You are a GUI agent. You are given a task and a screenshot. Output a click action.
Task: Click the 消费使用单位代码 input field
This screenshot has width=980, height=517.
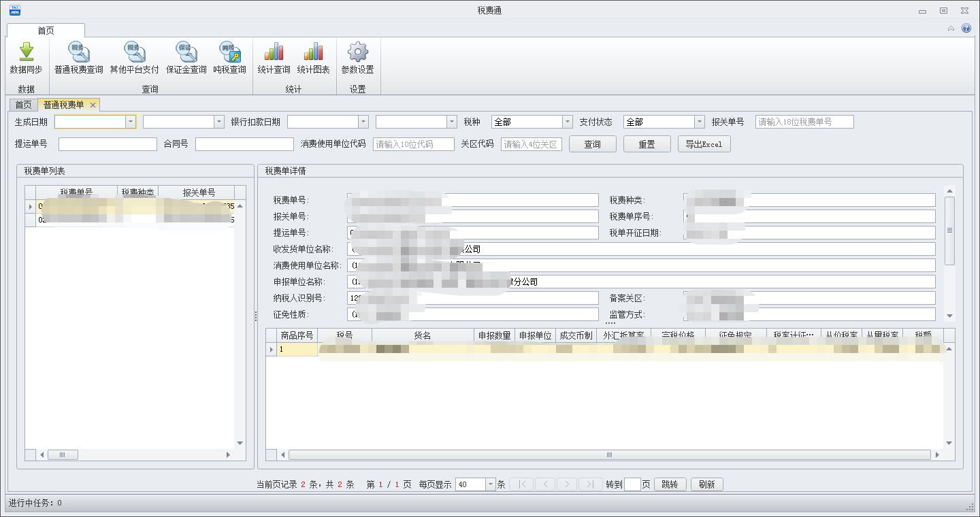[413, 144]
